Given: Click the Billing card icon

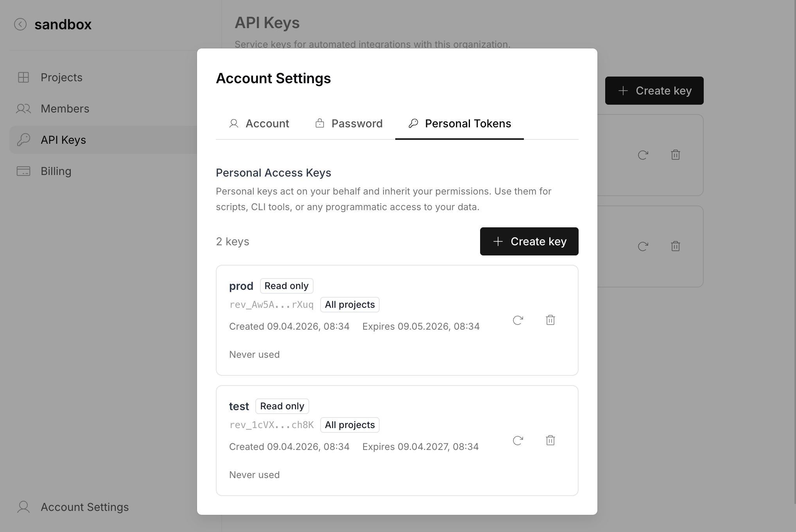Looking at the screenshot, I should [23, 171].
